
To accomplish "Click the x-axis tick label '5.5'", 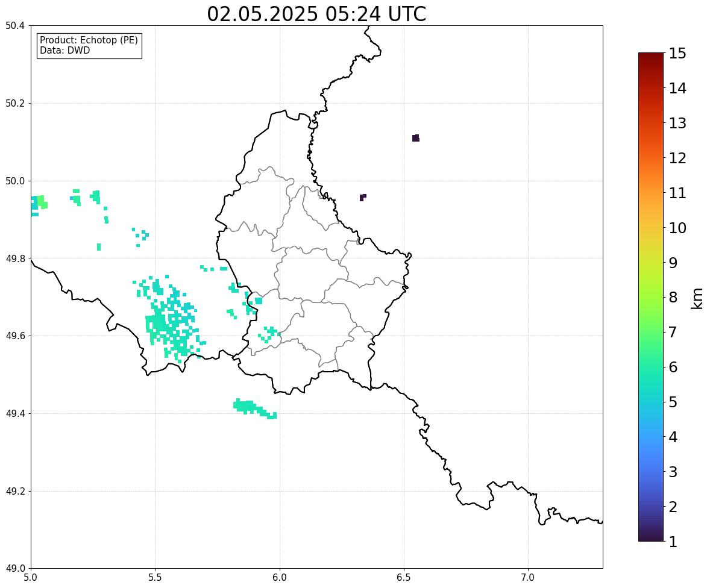I will click(156, 577).
